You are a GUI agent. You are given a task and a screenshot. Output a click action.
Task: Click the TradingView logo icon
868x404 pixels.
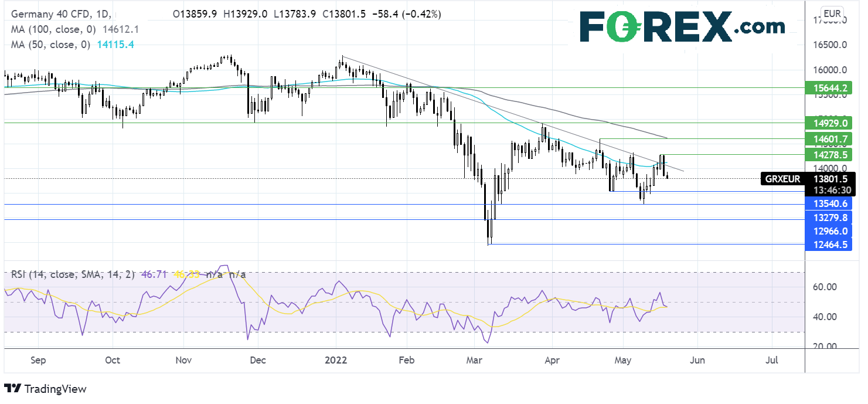tap(12, 389)
